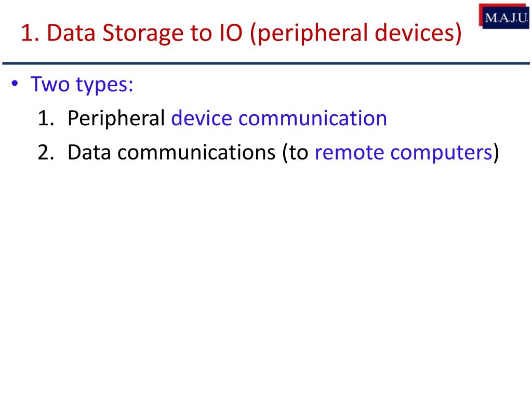Click the dark blue divider line
Viewport: 532px width, 399px height.
pos(266,63)
